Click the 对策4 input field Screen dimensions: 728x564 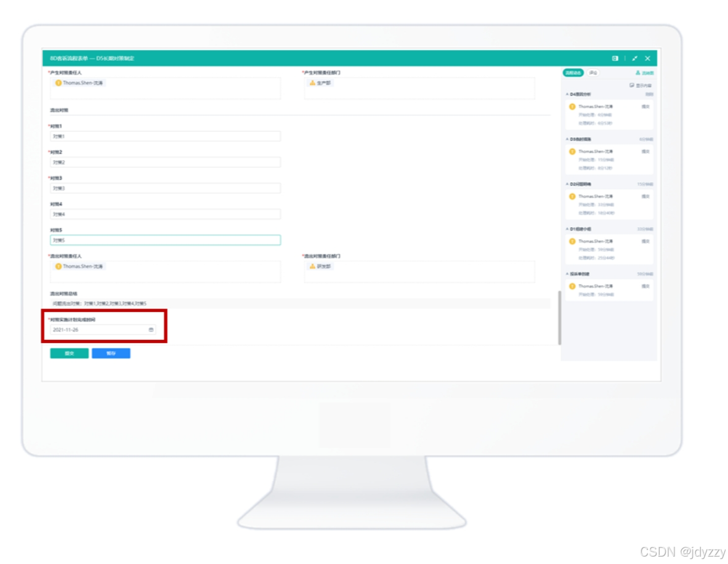pyautogui.click(x=165, y=214)
